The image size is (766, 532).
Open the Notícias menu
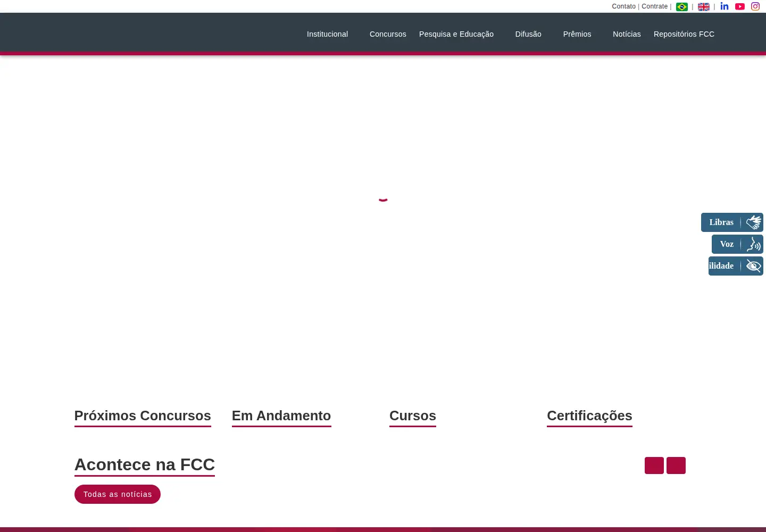coord(627,34)
